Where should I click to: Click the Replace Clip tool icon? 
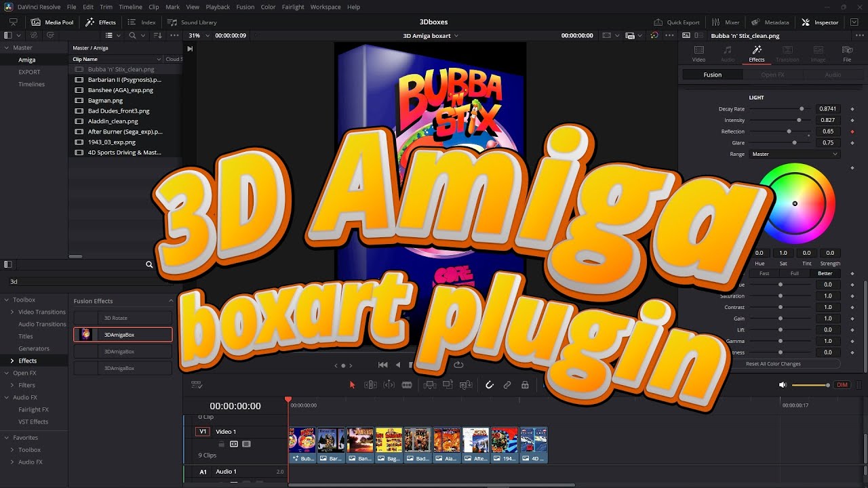(x=466, y=385)
